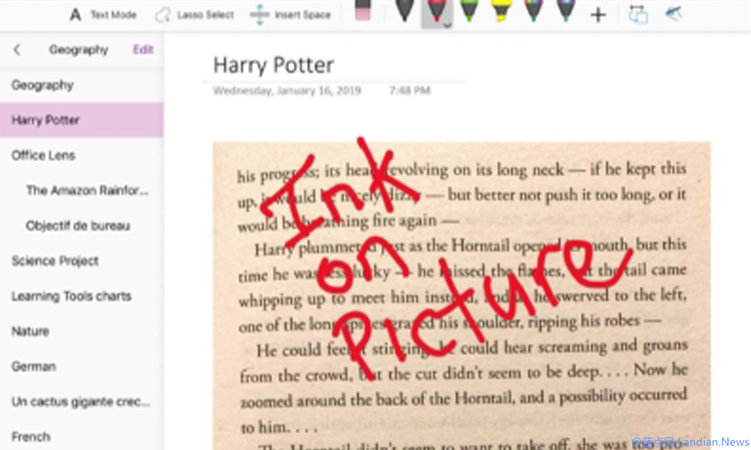Click the Wednesday, January 16, 2019 date
751x450 pixels.
[287, 90]
